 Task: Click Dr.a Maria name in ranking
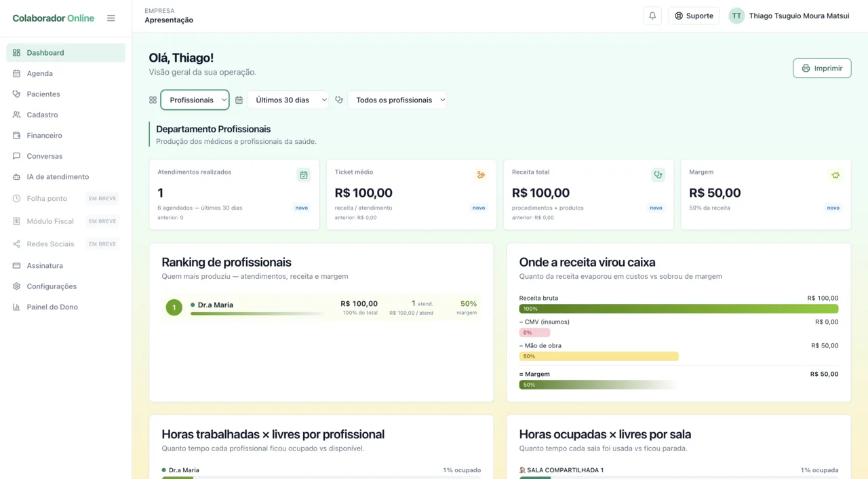click(216, 305)
